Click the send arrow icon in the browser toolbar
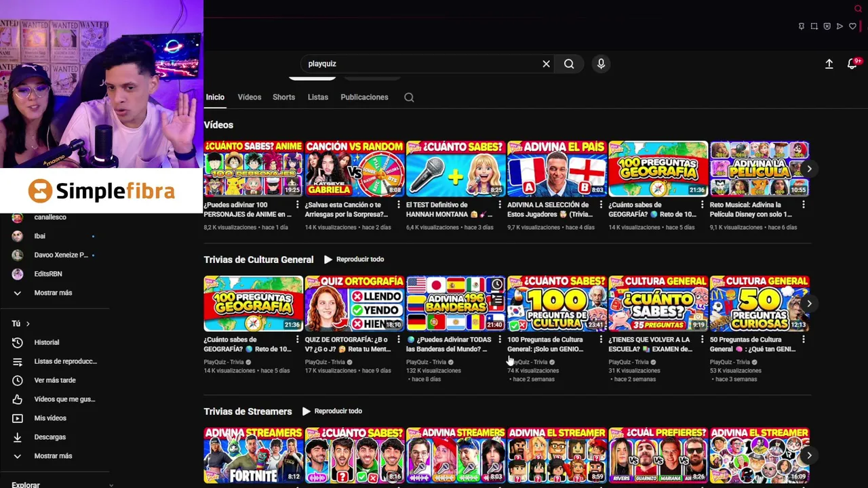 pos(840,26)
